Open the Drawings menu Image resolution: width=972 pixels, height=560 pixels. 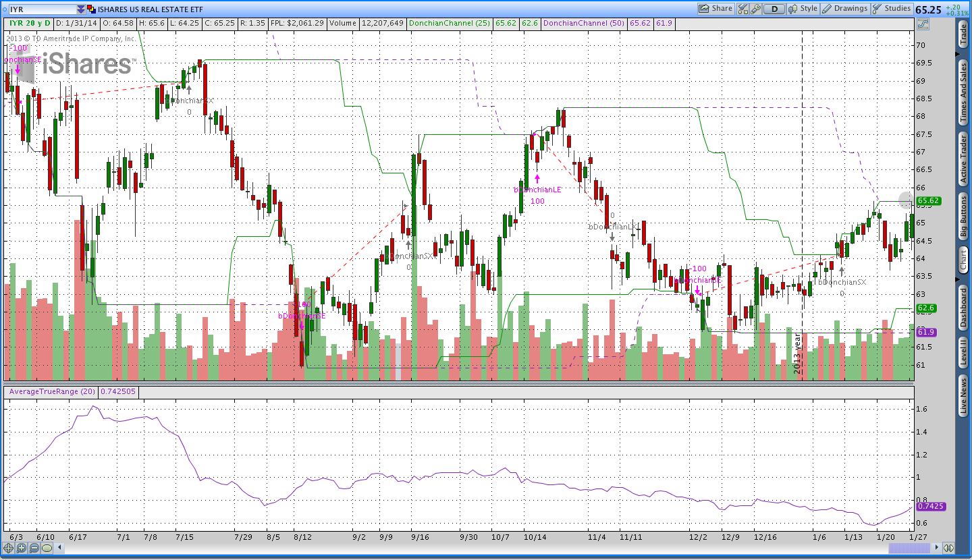point(844,9)
